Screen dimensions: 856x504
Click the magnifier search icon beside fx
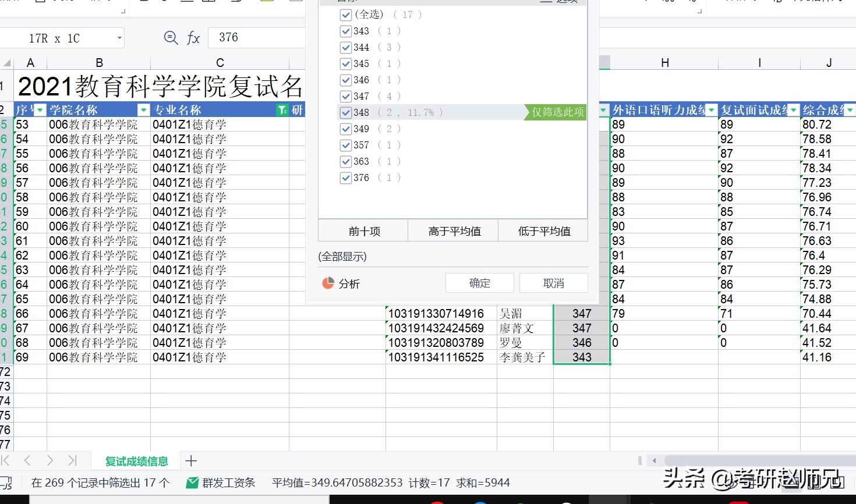click(x=170, y=37)
